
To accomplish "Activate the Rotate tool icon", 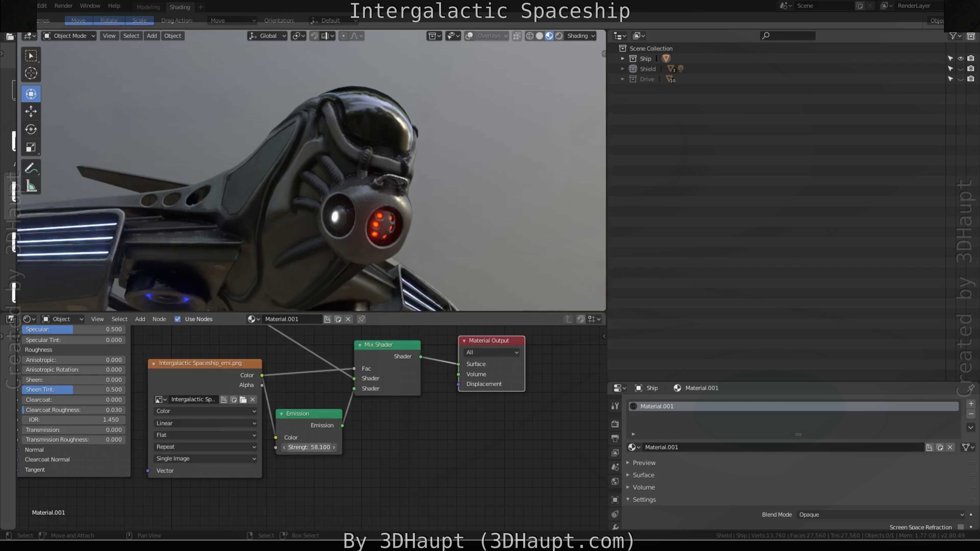I will pyautogui.click(x=31, y=129).
